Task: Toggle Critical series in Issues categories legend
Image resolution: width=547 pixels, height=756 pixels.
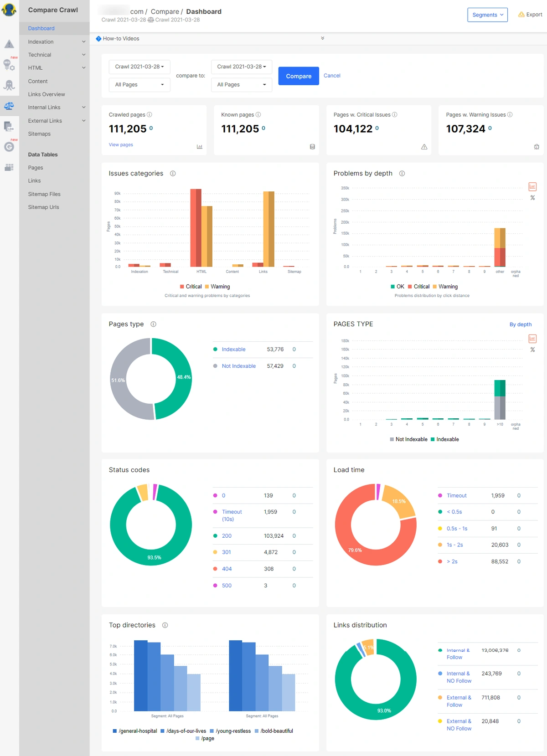Action: click(x=191, y=287)
